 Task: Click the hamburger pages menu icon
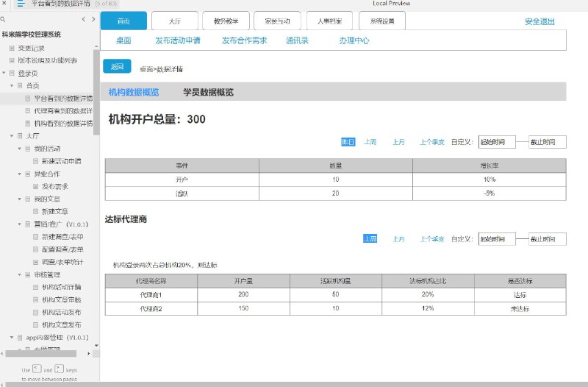coord(21,4)
